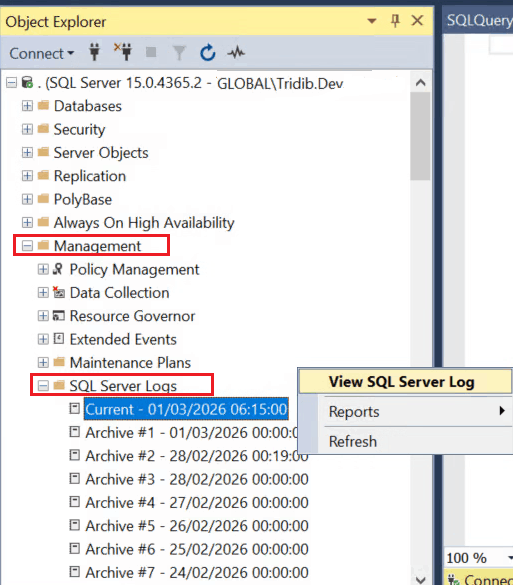
Task: Collapse the SQL Server root node
Action: click(12, 82)
